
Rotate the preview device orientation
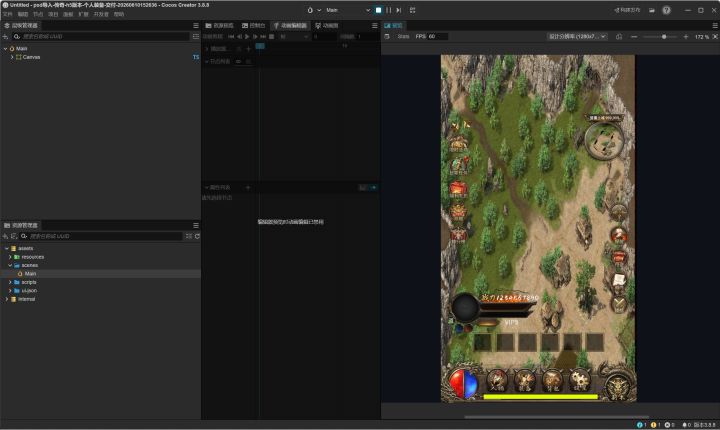pyautogui.click(x=619, y=36)
